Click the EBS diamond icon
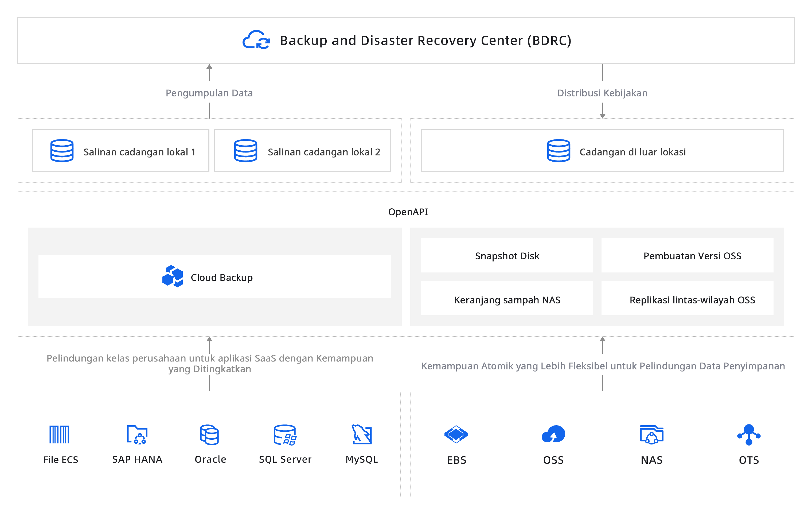 [456, 434]
